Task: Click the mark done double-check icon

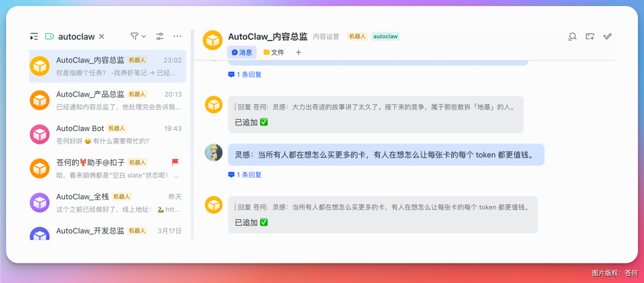Action: pyautogui.click(x=608, y=36)
